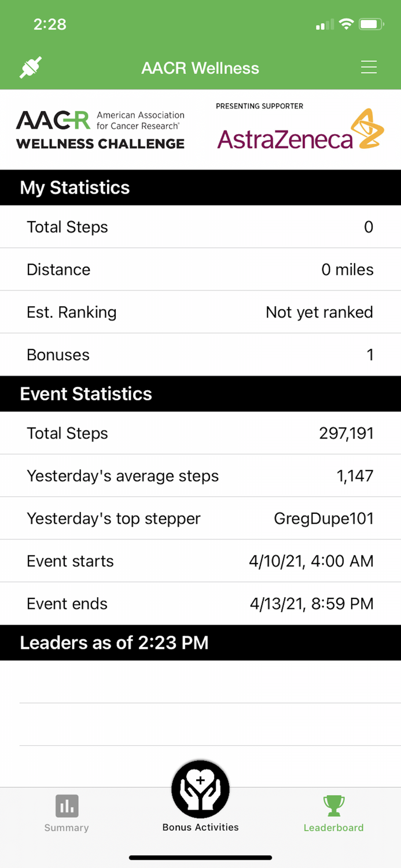Tap the Summary bar chart icon
This screenshot has width=401, height=868.
pyautogui.click(x=66, y=805)
